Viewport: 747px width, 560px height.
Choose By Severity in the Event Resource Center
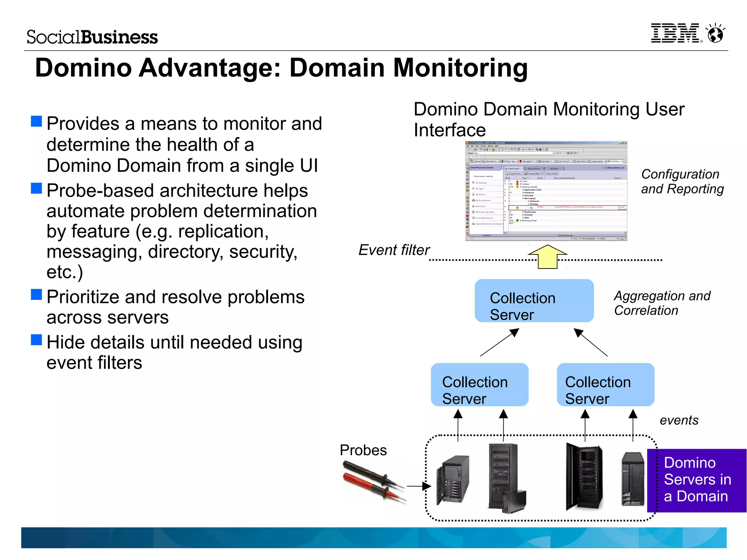coord(481,183)
